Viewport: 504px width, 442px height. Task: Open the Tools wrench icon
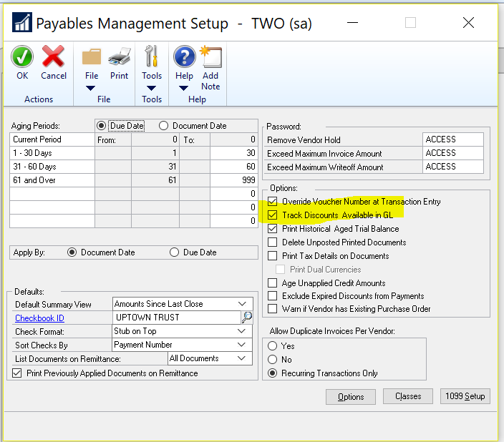152,57
